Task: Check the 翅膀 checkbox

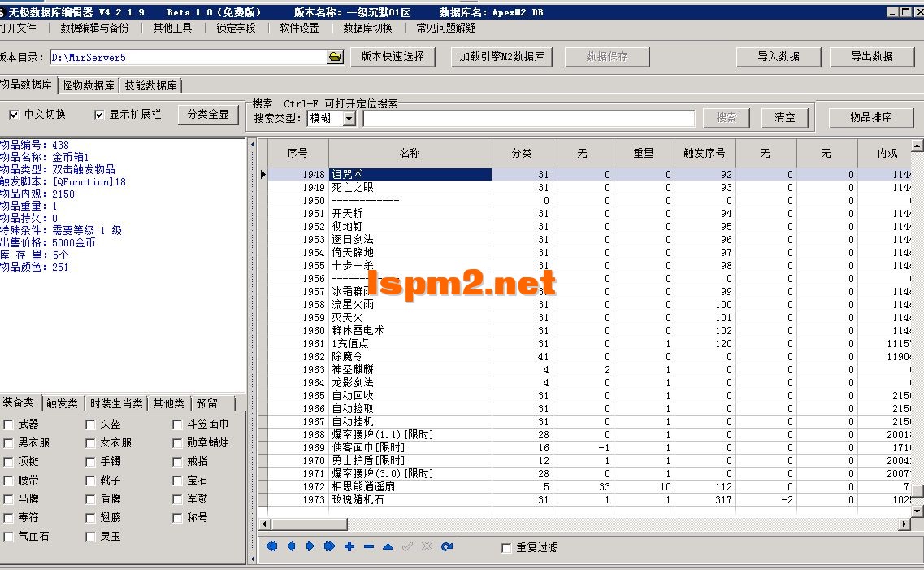Action: [x=90, y=517]
